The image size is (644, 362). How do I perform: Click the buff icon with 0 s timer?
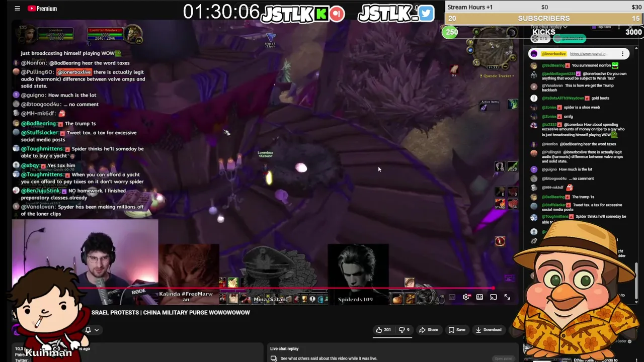[454, 69]
